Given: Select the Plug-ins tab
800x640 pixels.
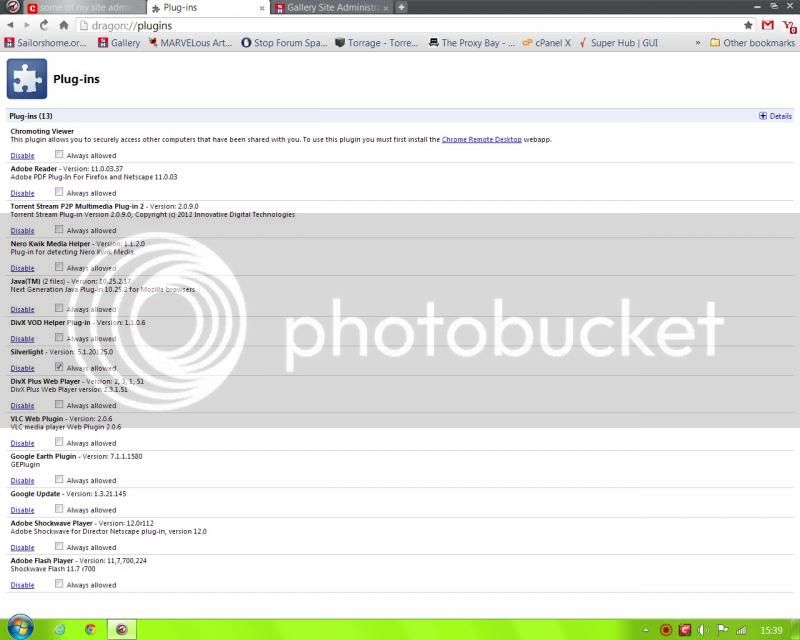Looking at the screenshot, I should tap(207, 8).
